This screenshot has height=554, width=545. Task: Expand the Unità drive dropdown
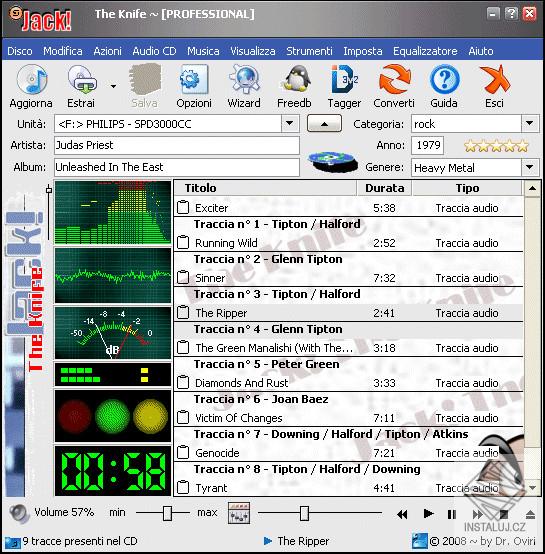290,124
